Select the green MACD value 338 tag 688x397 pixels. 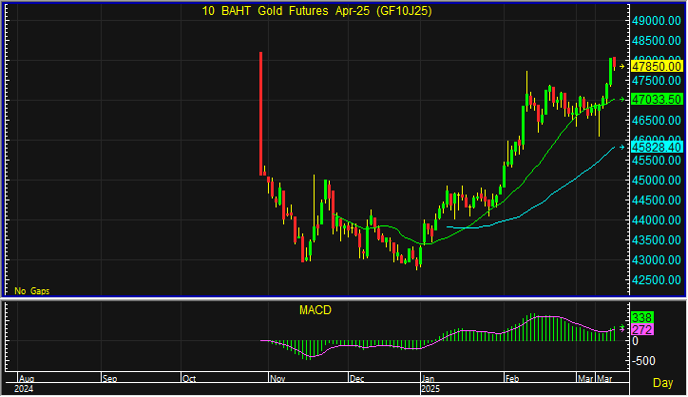pos(642,317)
